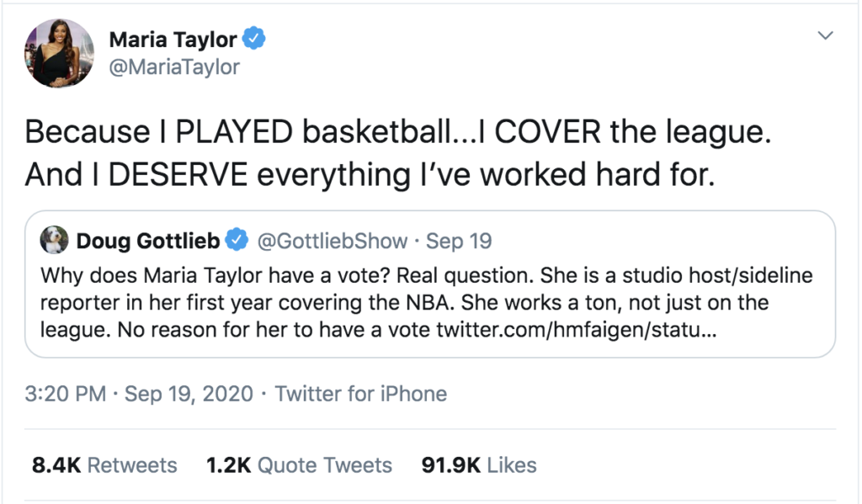Click the @GottliebShow handle

(333, 241)
